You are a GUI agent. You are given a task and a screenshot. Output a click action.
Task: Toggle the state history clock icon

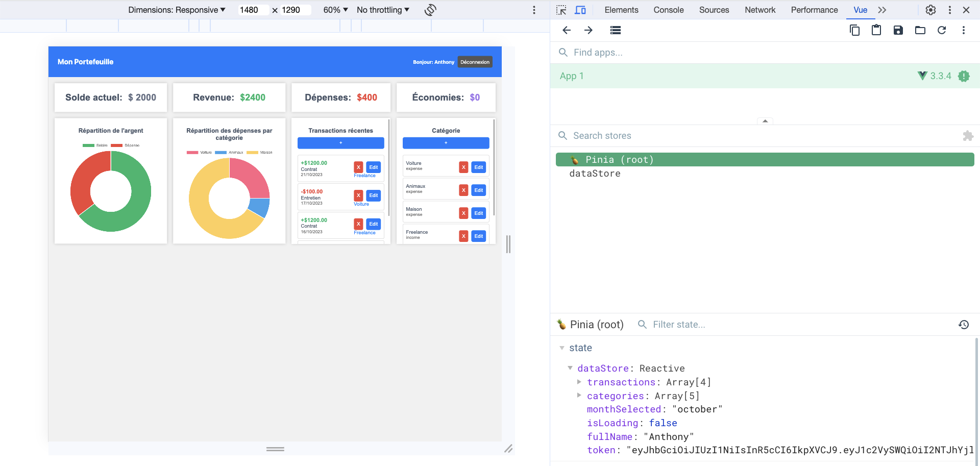click(x=964, y=325)
